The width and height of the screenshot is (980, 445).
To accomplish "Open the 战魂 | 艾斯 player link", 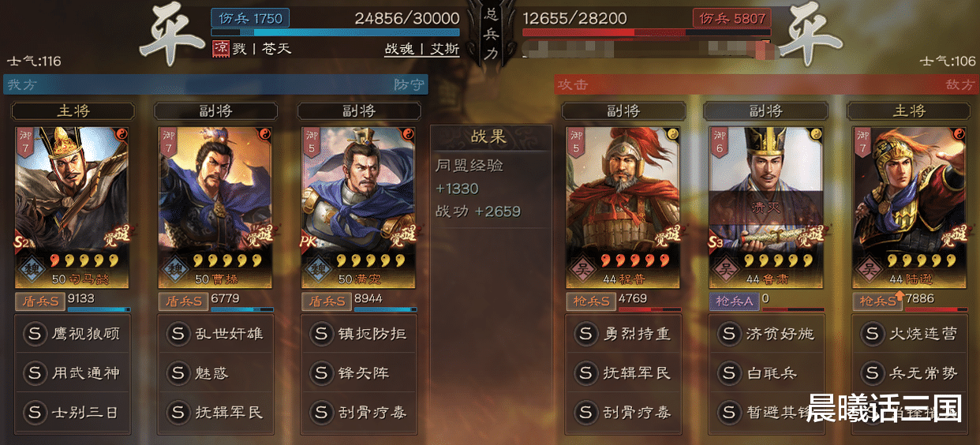I will (x=421, y=49).
